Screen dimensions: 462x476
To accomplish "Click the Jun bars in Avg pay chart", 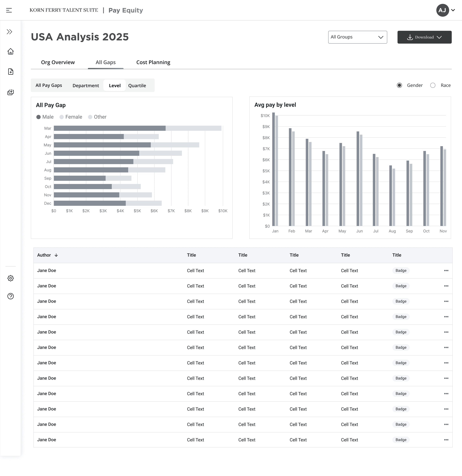I will 359,179.
